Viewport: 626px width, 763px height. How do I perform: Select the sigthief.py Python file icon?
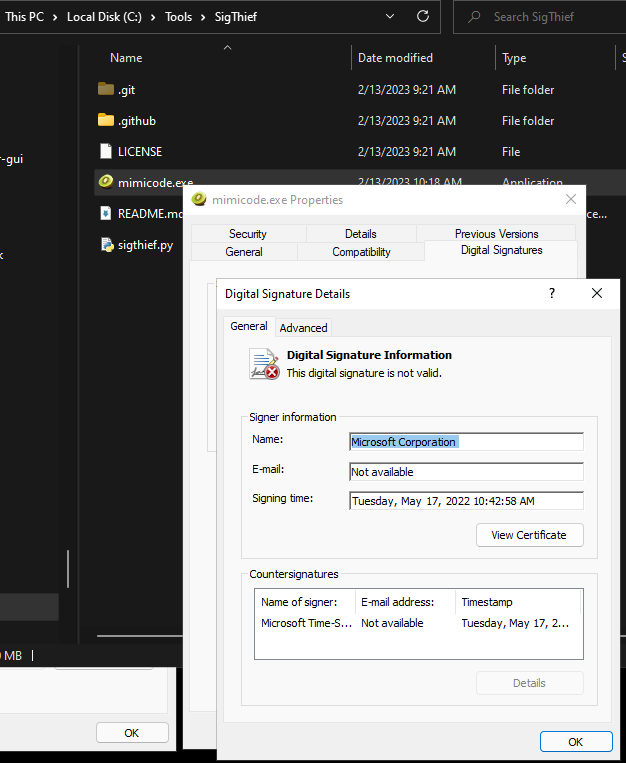(107, 244)
